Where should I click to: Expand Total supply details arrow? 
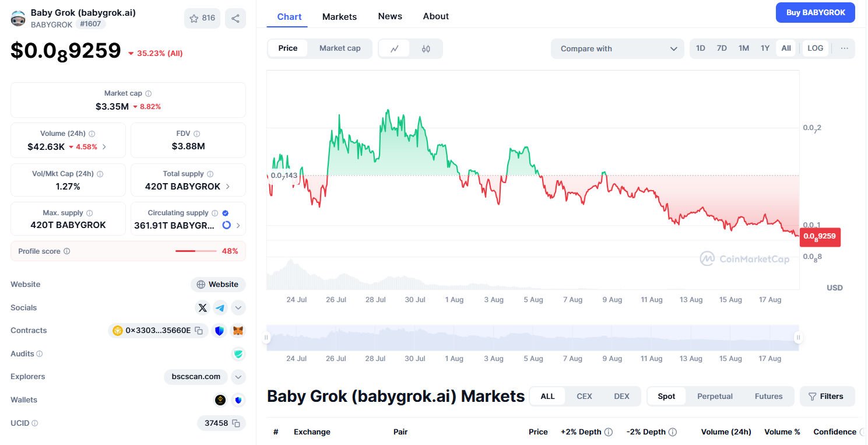227,187
